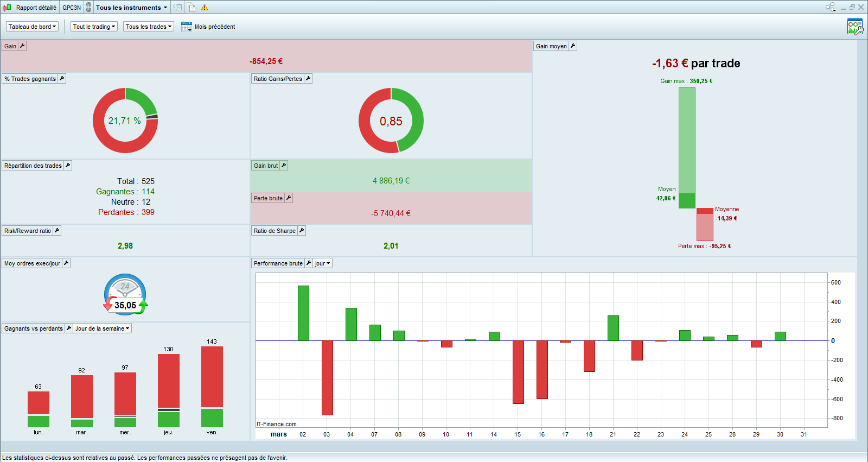
Task: Click the red bar for March 03
Action: pyautogui.click(x=327, y=378)
